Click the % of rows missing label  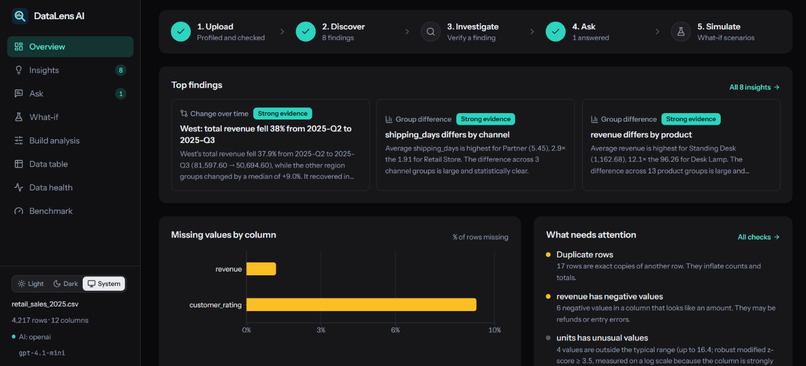pyautogui.click(x=480, y=237)
